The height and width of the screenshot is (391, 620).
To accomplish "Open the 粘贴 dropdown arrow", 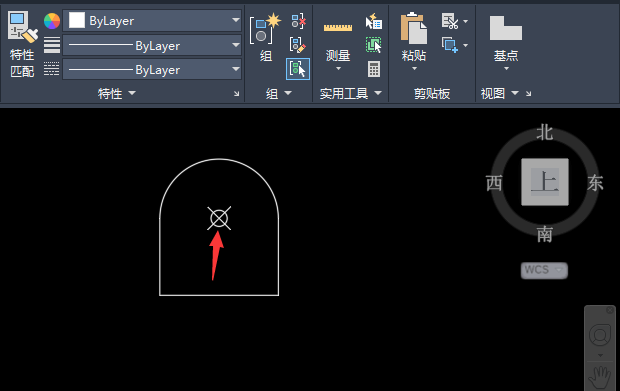I will 414,69.
